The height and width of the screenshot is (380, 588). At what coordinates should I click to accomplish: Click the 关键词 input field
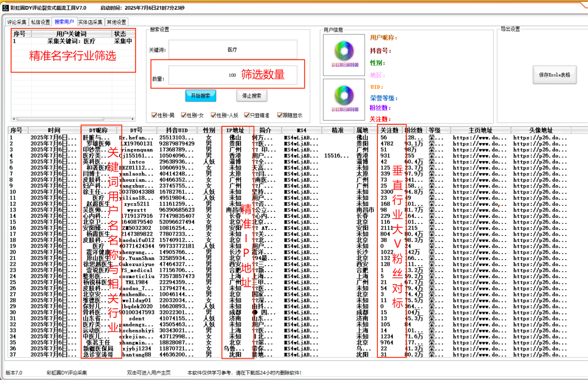[x=233, y=50]
